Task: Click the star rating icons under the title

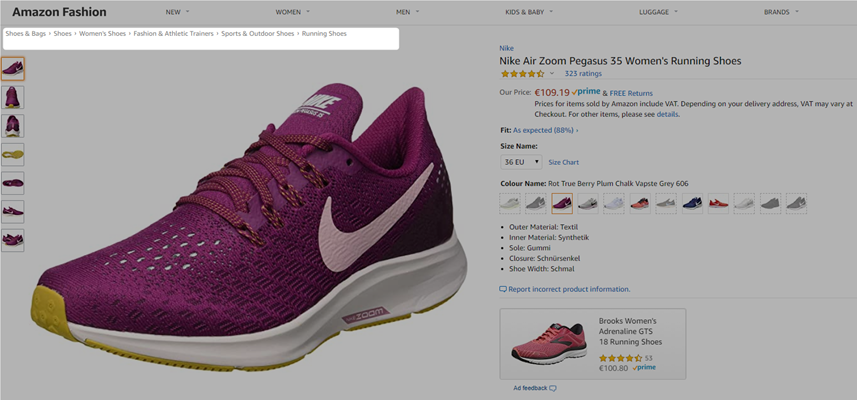Action: 522,74
